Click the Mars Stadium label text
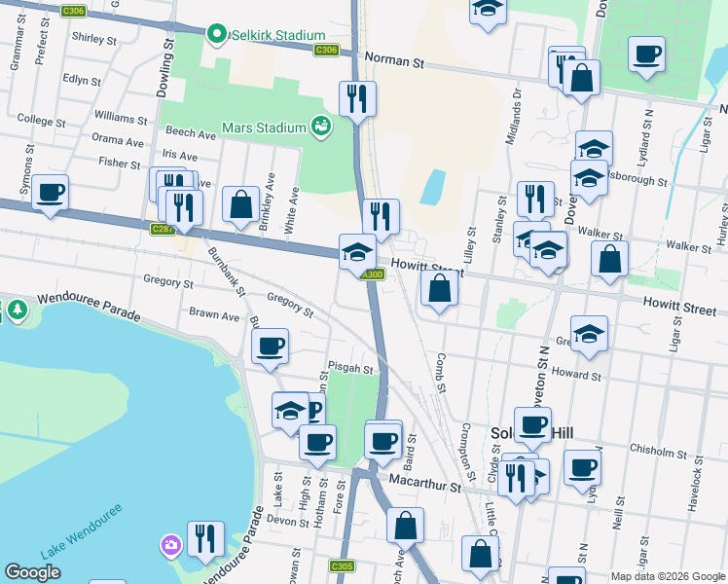728x584 pixels. (x=264, y=128)
